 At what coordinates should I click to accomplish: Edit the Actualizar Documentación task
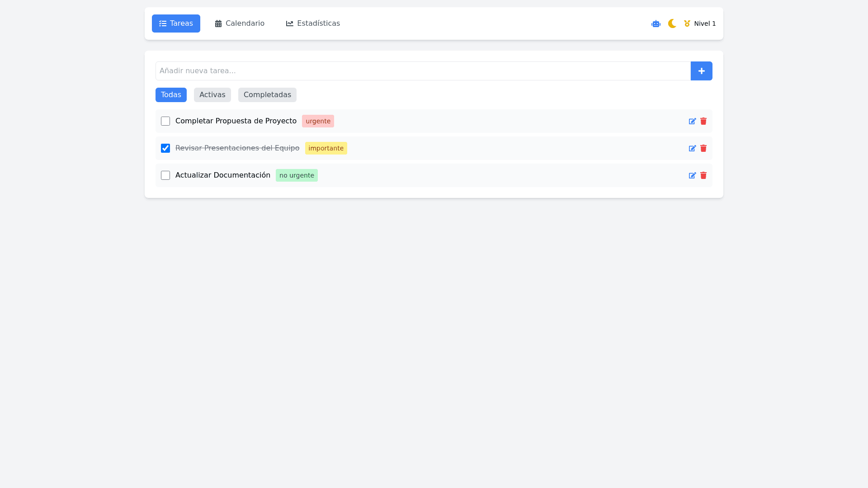coord(692,175)
